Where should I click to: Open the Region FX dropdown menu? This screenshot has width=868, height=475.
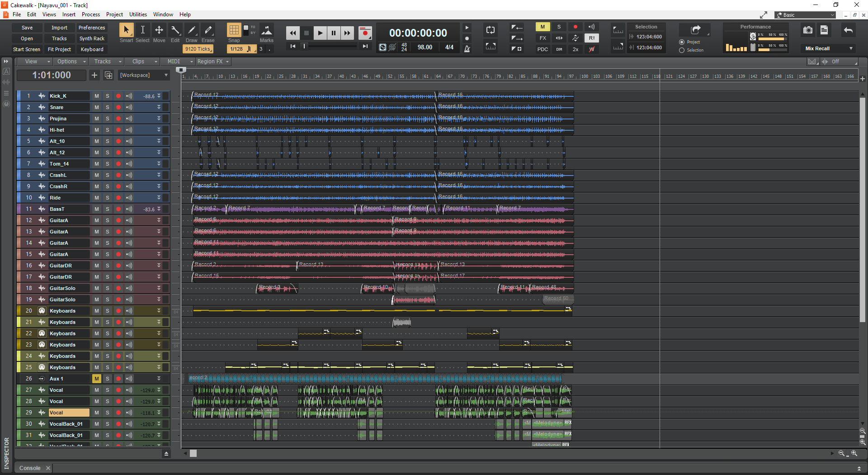[213, 62]
